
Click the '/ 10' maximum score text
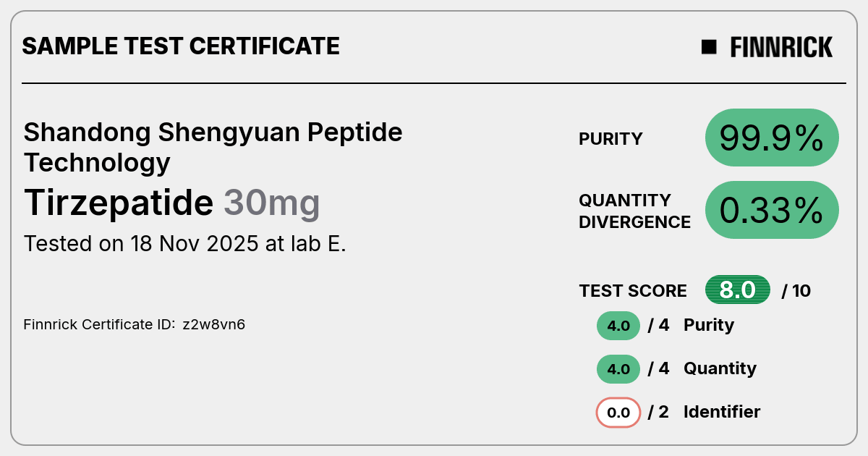796,291
